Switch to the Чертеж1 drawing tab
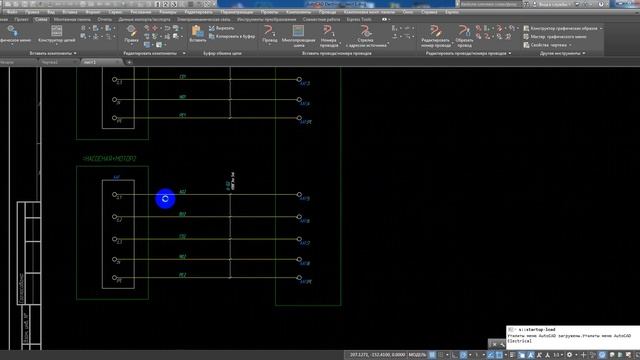This screenshot has width=640, height=360. [50, 62]
